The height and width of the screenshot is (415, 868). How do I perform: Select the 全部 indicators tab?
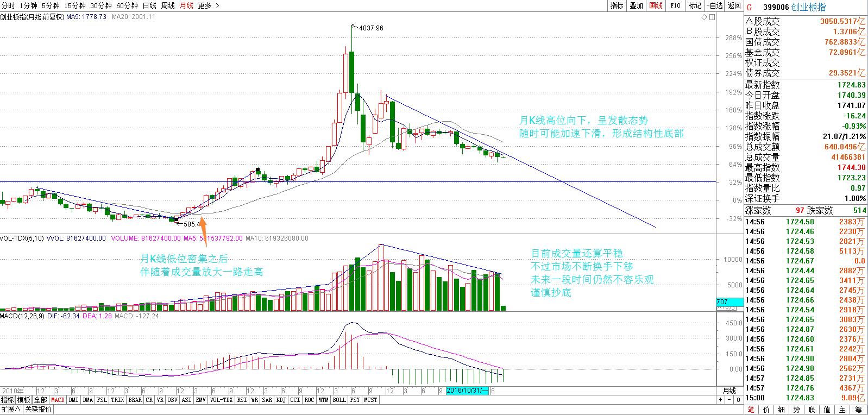click(41, 400)
